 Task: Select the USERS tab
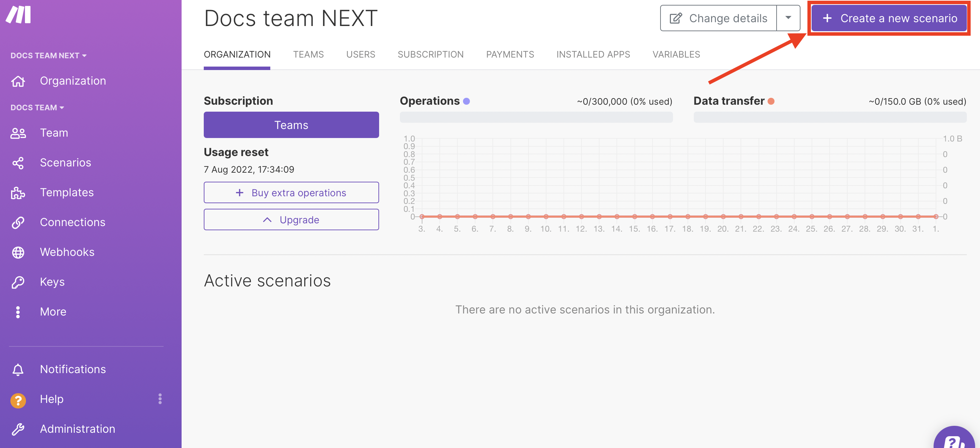pyautogui.click(x=361, y=54)
